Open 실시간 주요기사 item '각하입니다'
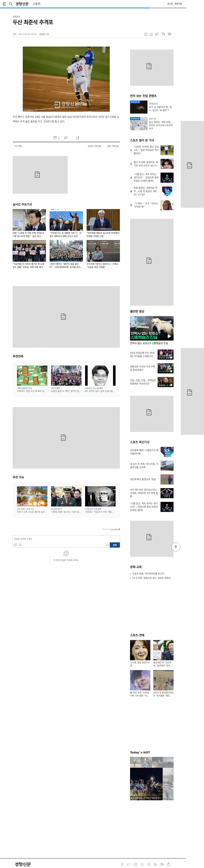Viewport: 204px width, 868px height. [x=66, y=223]
